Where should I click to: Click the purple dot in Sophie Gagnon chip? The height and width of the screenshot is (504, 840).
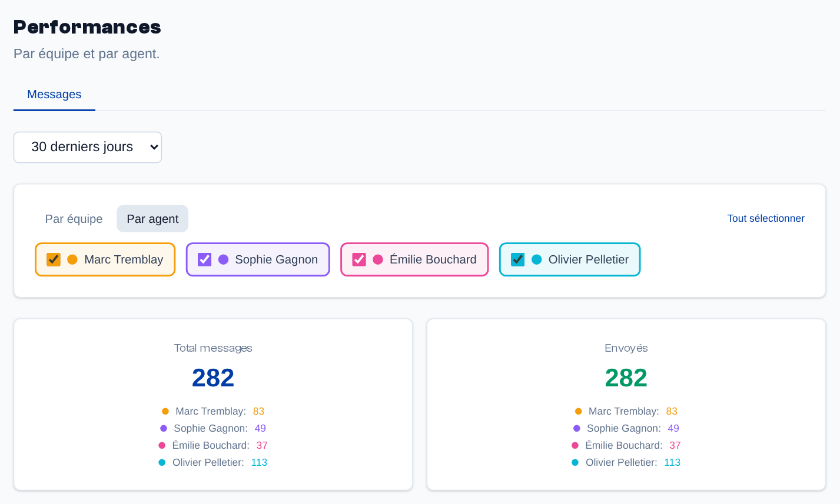tap(224, 259)
